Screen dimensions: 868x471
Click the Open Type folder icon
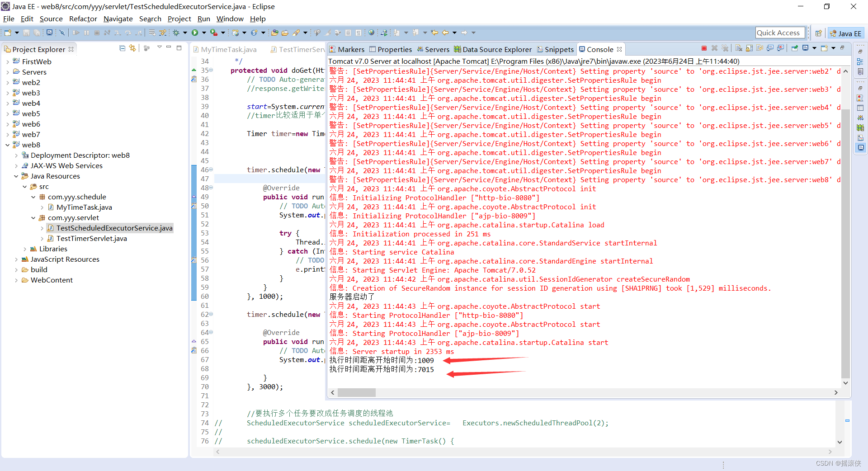(274, 33)
